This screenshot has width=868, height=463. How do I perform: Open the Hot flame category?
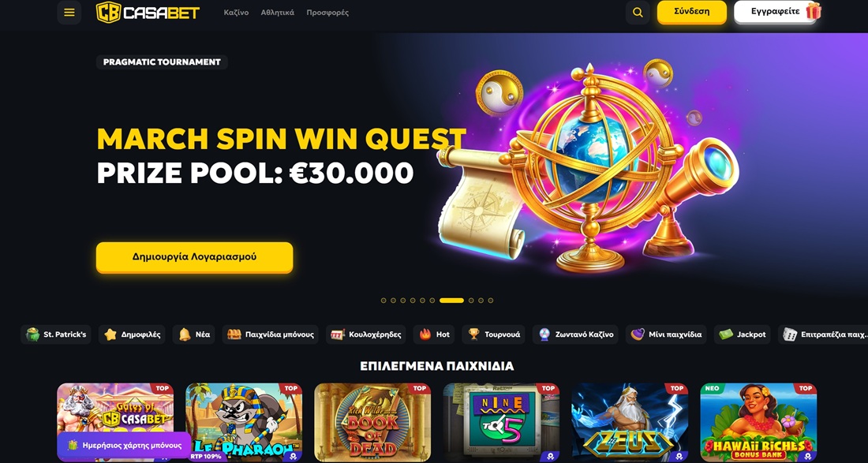[434, 334]
